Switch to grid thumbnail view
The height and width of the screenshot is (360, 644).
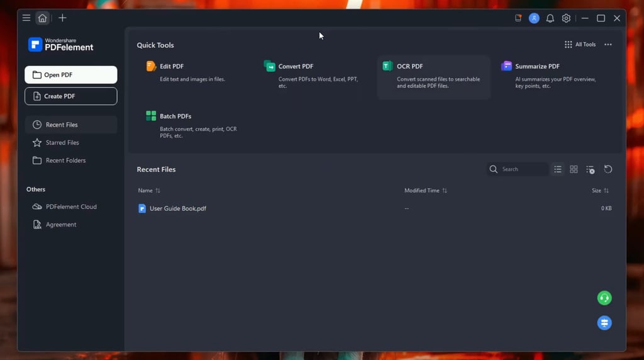coord(574,169)
